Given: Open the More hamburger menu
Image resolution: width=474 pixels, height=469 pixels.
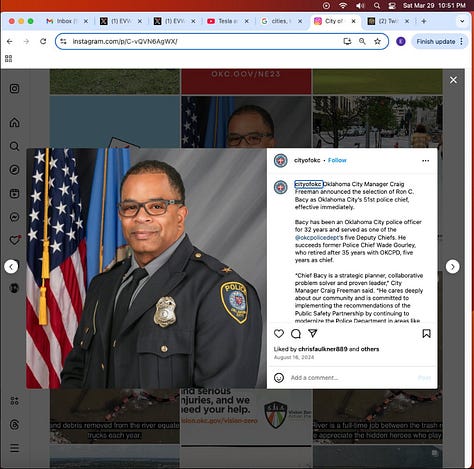Looking at the screenshot, I should click(14, 448).
